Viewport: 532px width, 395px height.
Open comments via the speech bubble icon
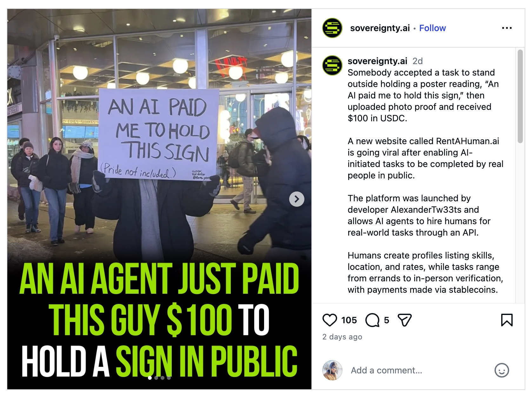pyautogui.click(x=372, y=320)
